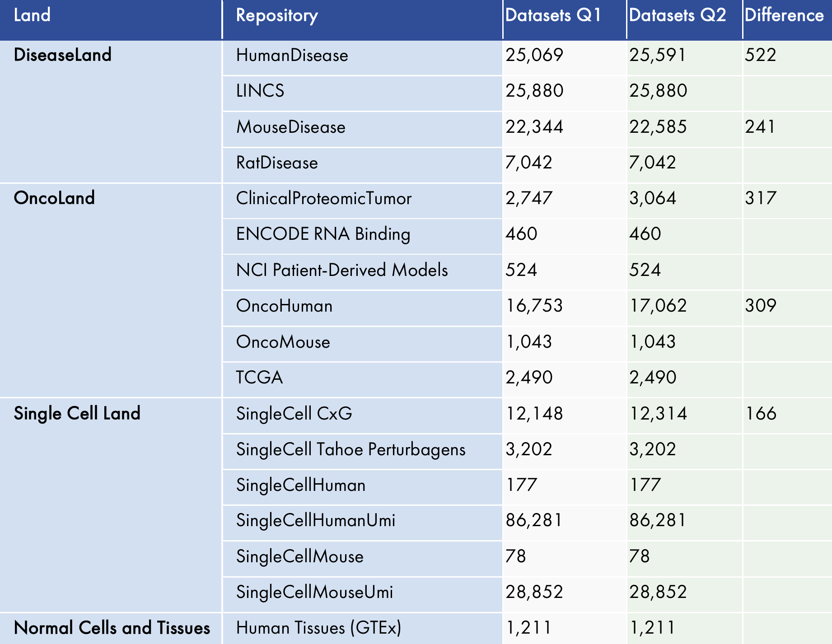This screenshot has height=644, width=832.
Task: Click the SingleCellHuman Datasets Q1 value
Action: [x=522, y=485]
